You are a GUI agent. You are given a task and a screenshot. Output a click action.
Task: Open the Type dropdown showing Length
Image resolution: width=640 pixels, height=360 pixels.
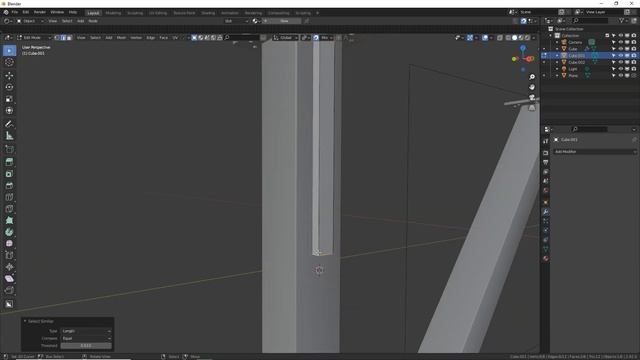point(86,331)
